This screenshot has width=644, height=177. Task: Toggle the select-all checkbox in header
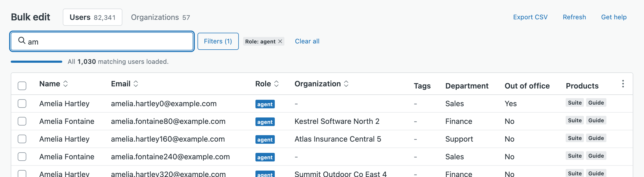point(22,86)
